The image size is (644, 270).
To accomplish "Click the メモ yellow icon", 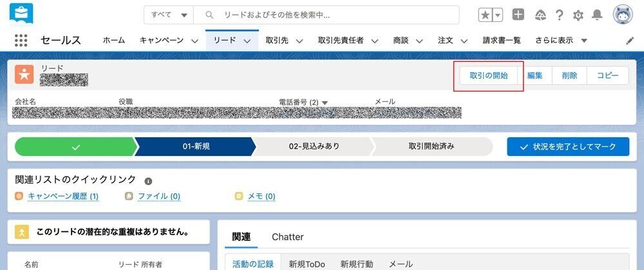I will [x=239, y=197].
